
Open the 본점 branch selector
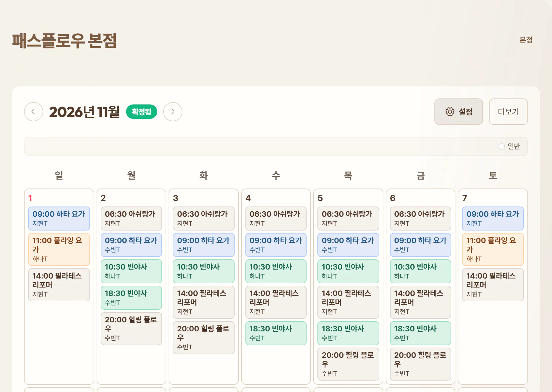pyautogui.click(x=526, y=40)
